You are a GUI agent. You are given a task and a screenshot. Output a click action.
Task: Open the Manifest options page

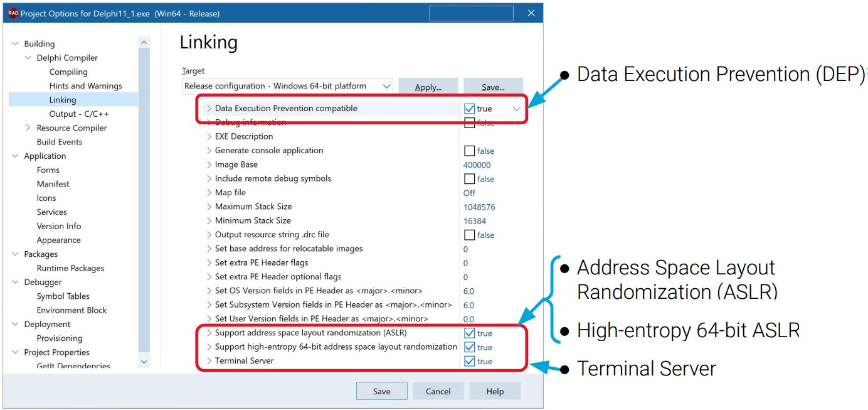[x=53, y=184]
